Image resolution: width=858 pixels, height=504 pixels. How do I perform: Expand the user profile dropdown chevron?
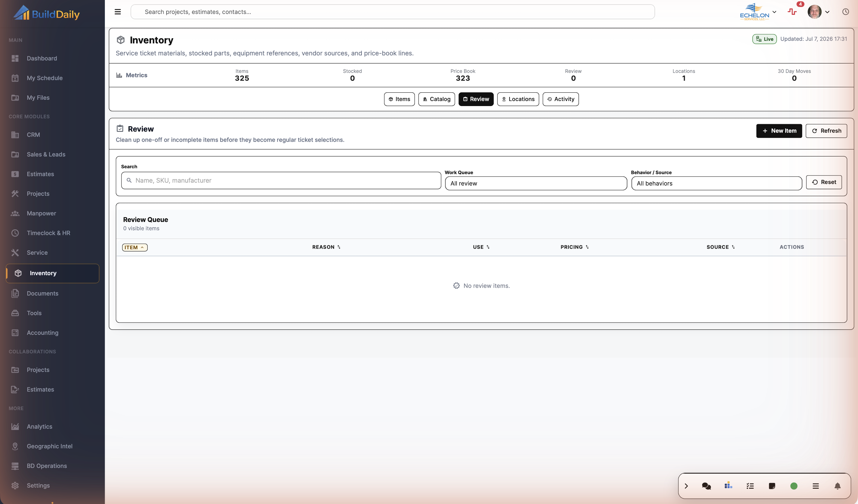[x=827, y=12]
